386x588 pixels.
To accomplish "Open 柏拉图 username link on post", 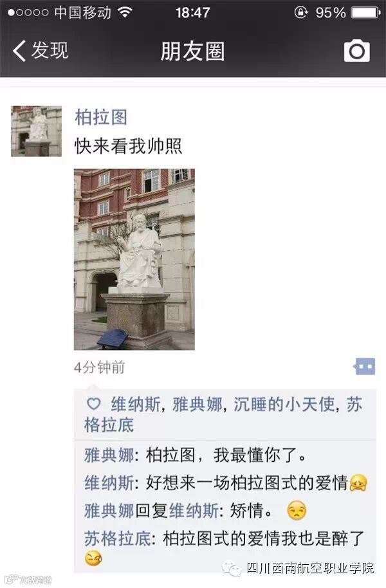I will pyautogui.click(x=101, y=117).
